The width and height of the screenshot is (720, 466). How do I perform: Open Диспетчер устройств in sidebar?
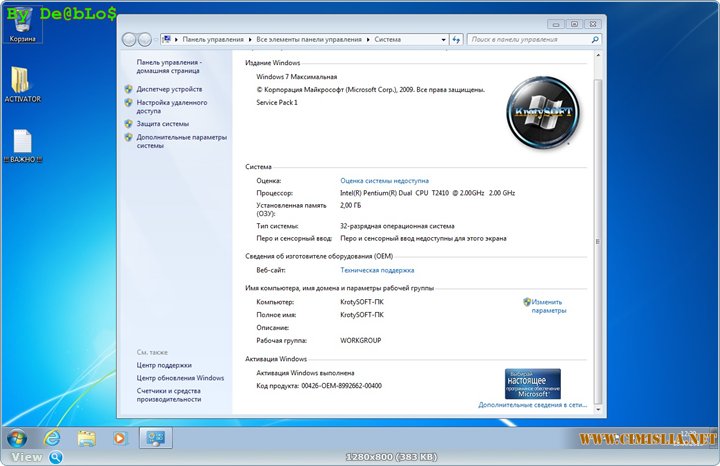pyautogui.click(x=171, y=88)
